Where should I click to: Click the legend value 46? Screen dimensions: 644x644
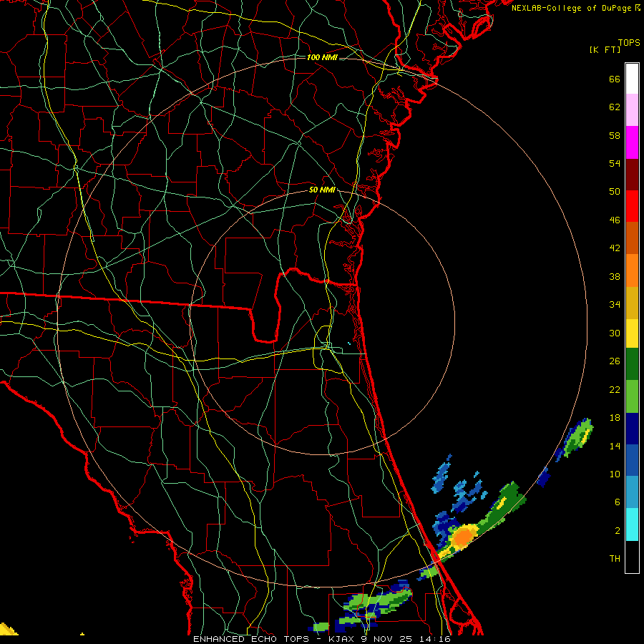[615, 220]
